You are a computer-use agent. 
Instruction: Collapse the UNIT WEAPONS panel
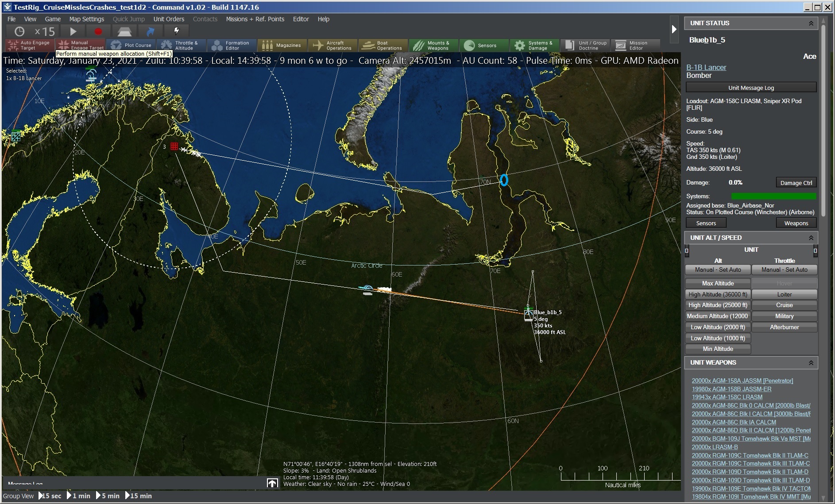point(811,363)
